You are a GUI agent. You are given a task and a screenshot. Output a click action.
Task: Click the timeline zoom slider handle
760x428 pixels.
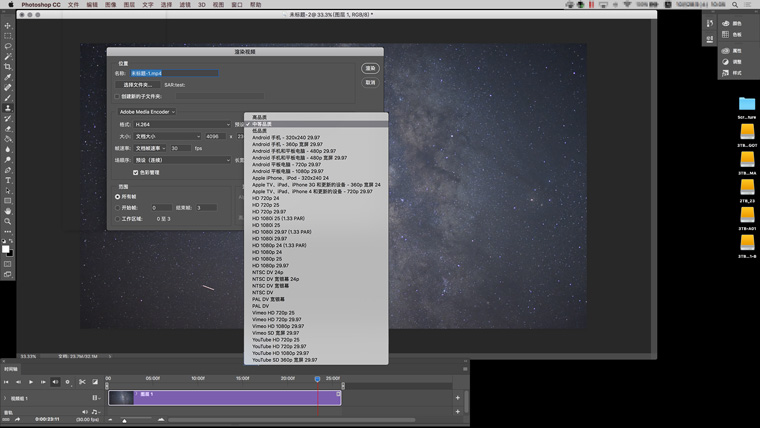coord(125,420)
